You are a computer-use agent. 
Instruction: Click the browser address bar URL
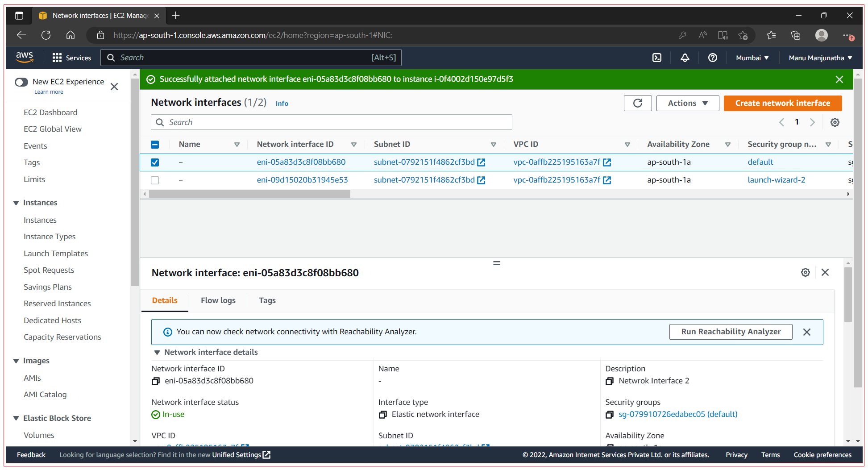pos(253,35)
